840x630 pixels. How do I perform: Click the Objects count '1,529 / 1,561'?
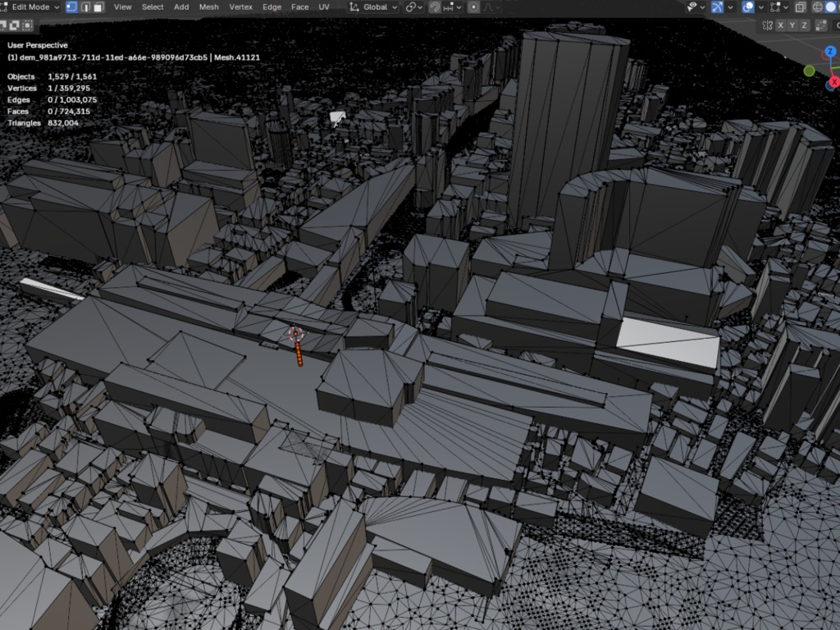coord(72,76)
